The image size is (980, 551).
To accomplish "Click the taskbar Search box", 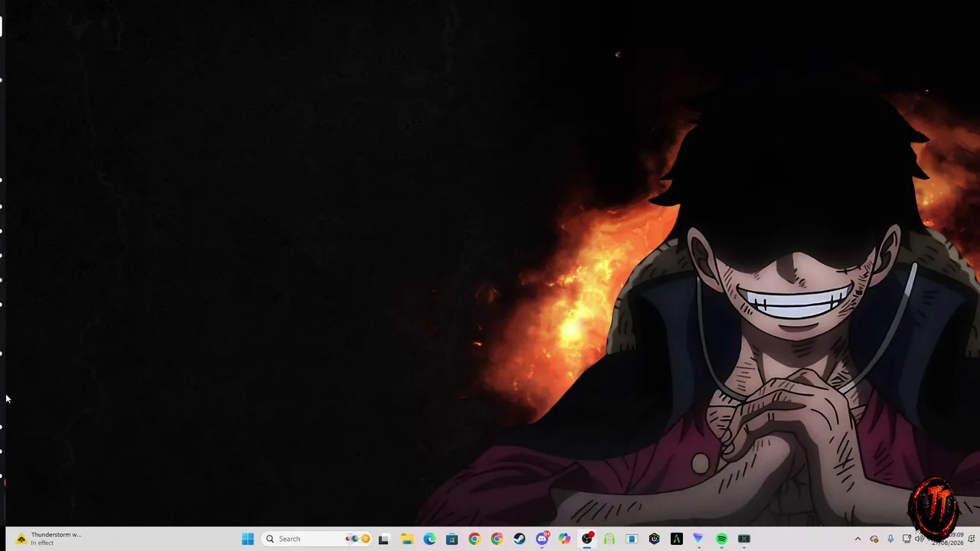I will point(317,539).
